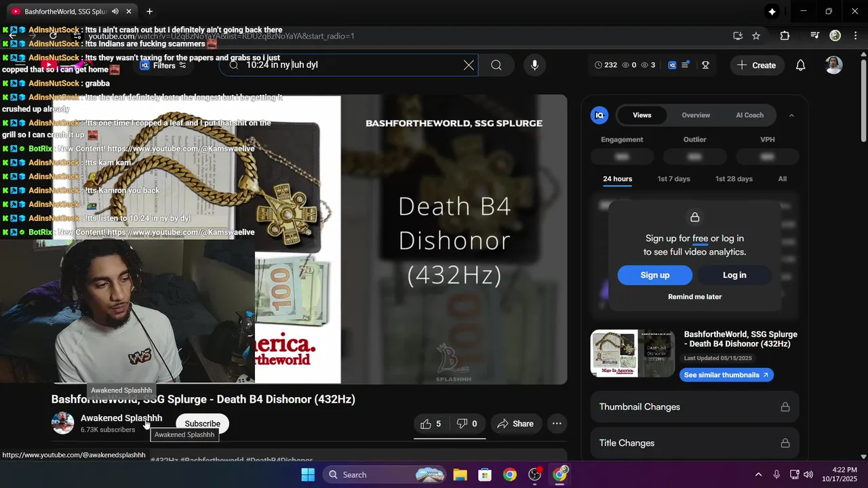This screenshot has height=488, width=868.
Task: Click the install app icon in address bar
Action: point(738,36)
